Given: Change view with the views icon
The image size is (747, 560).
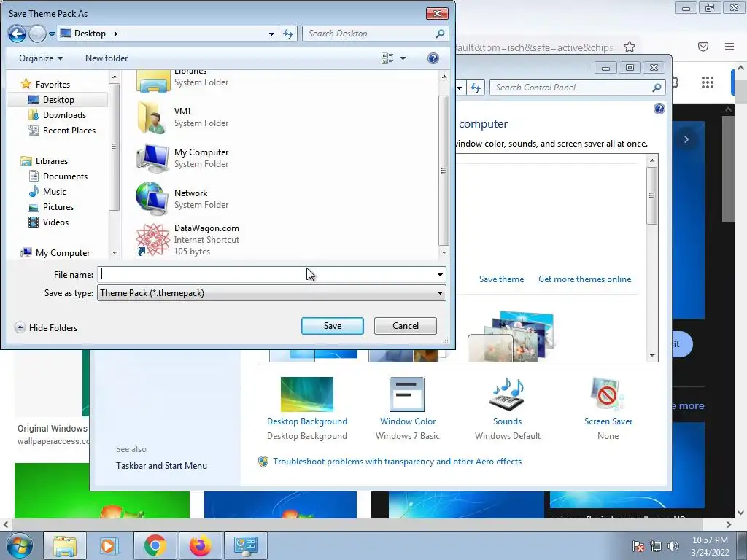Looking at the screenshot, I should 387,58.
